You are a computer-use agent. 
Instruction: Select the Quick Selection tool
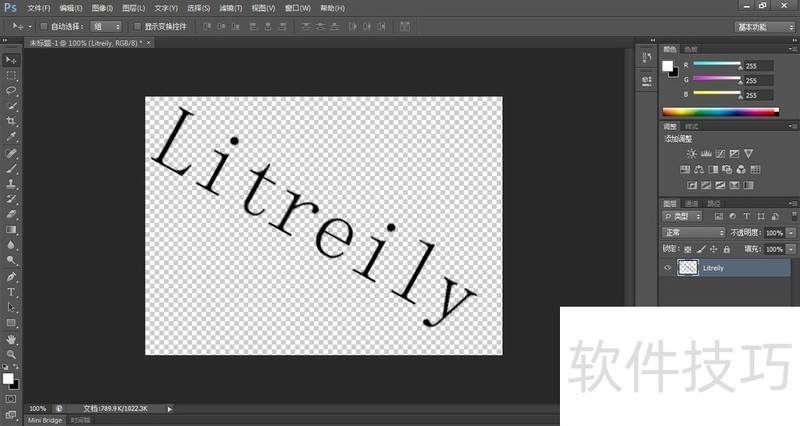click(x=11, y=106)
